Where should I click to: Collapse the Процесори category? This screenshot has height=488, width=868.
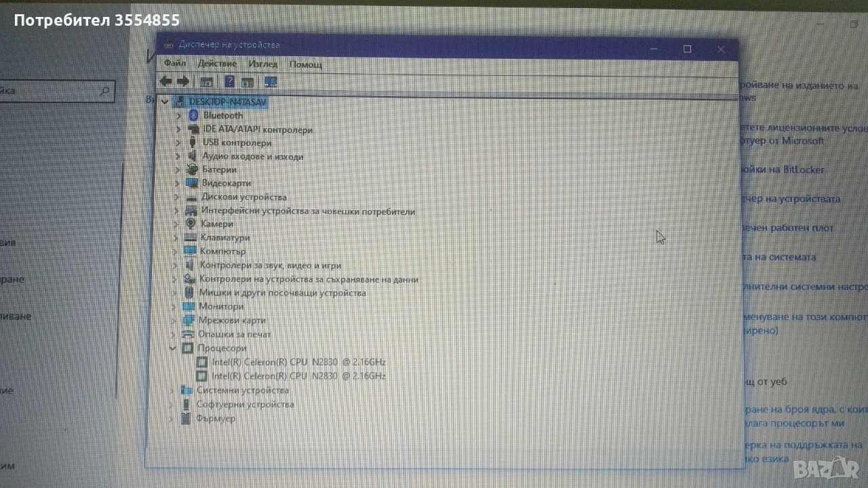click(x=174, y=348)
